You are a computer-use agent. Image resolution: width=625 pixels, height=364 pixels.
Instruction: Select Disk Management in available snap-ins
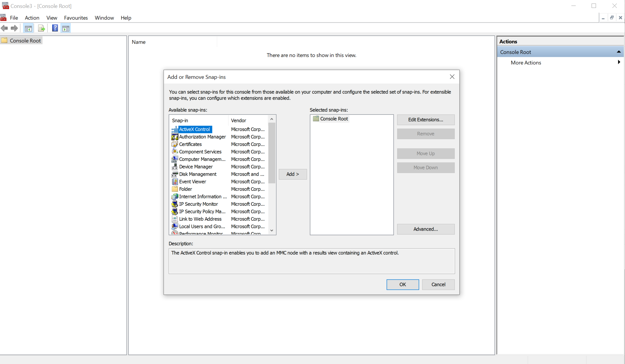198,174
